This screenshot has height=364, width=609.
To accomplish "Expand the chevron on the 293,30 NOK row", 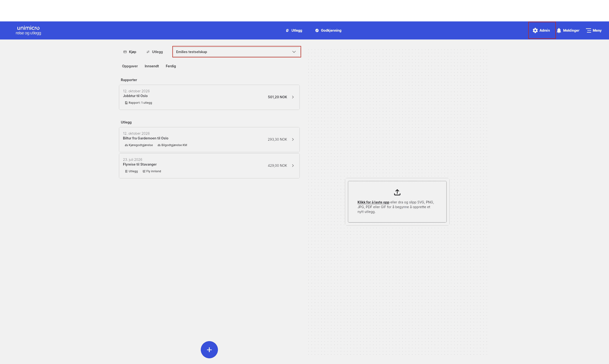I will coord(293,139).
